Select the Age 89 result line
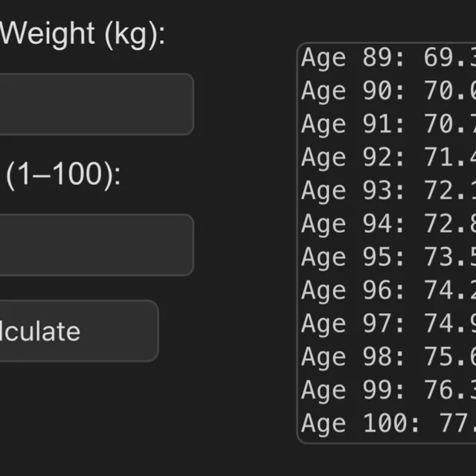 (387, 59)
